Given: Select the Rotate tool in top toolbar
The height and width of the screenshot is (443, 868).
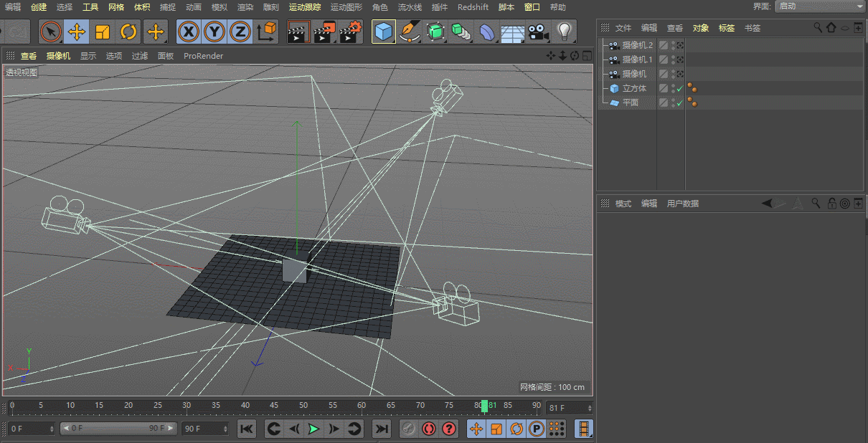Looking at the screenshot, I should coord(128,32).
